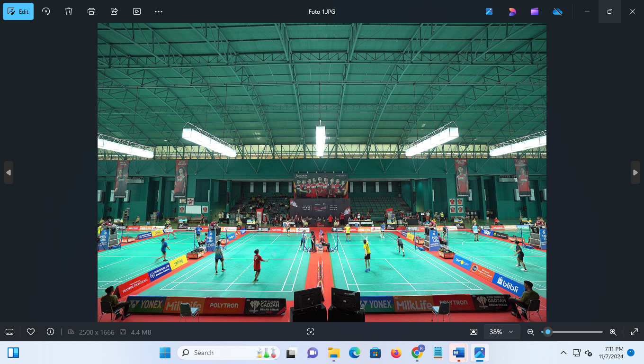This screenshot has width=644, height=364.
Task: Print the photo via the printer icon
Action: pos(91,11)
